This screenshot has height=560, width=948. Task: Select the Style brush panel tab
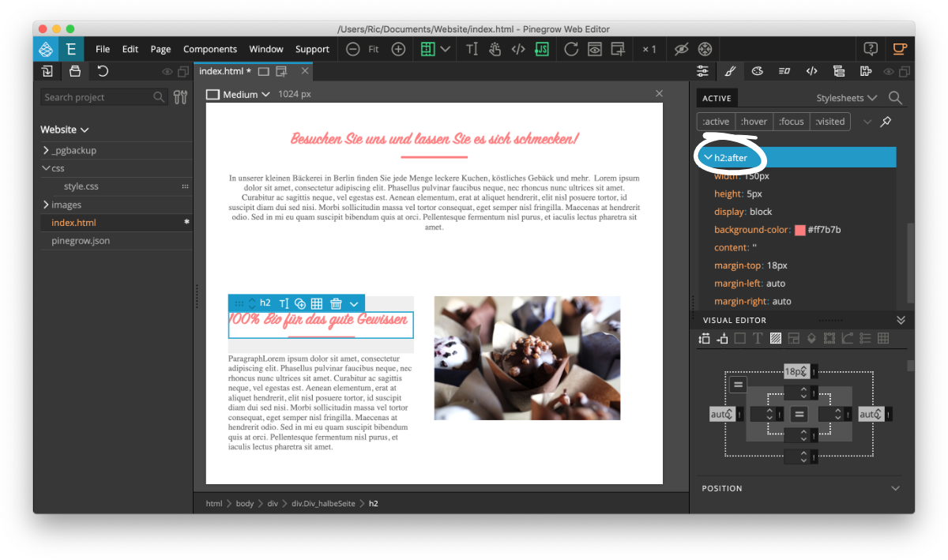[730, 71]
